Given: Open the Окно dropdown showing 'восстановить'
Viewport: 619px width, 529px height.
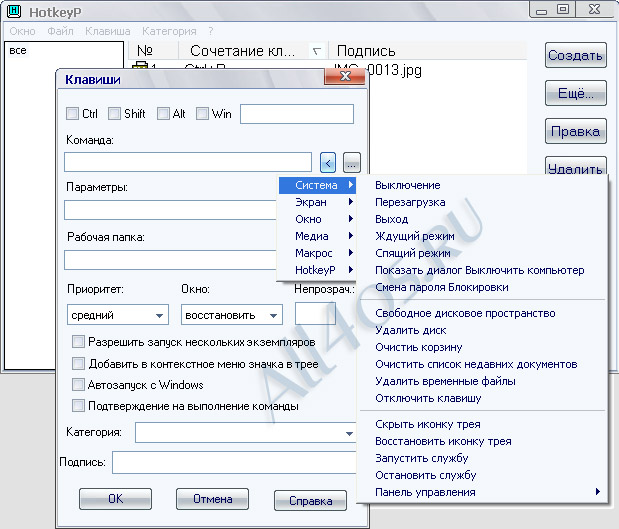Looking at the screenshot, I should point(232,315).
